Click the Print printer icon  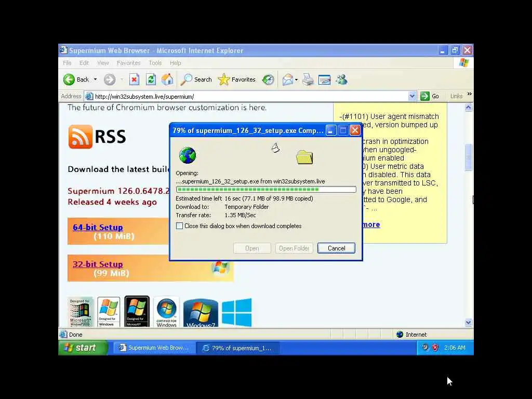(x=308, y=79)
